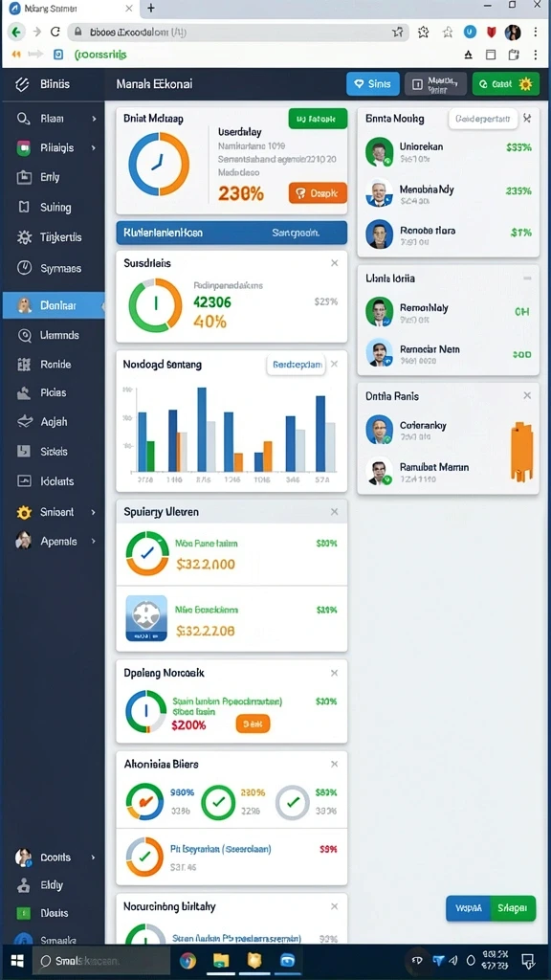The image size is (551, 980).
Task: Open the File Explorer folder taskbar icon
Action: [x=221, y=961]
